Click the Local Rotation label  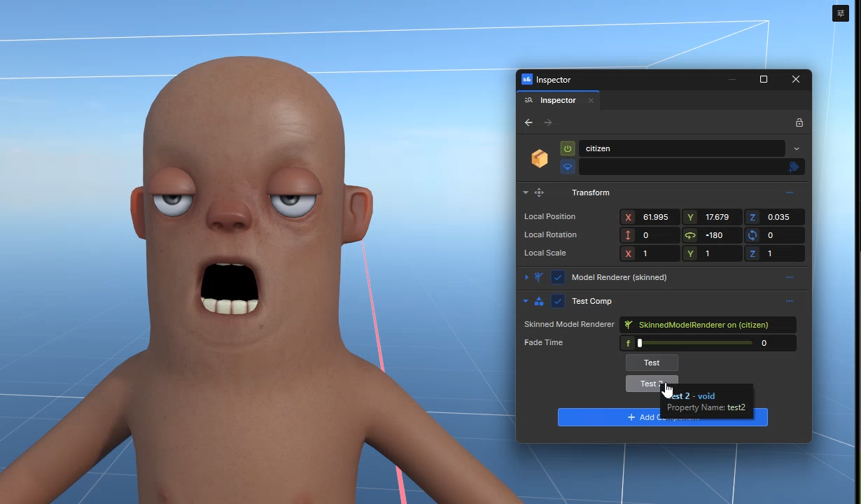[x=550, y=235]
